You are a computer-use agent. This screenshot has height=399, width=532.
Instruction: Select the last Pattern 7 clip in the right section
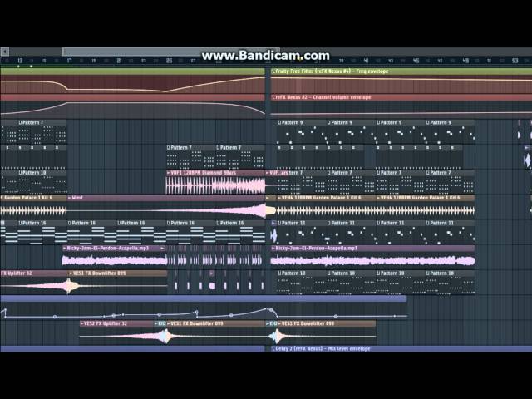(450, 182)
